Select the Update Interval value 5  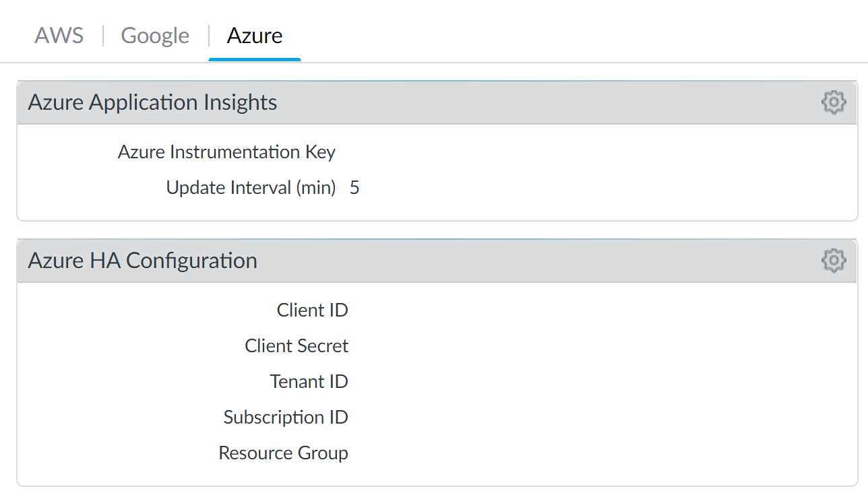click(354, 188)
